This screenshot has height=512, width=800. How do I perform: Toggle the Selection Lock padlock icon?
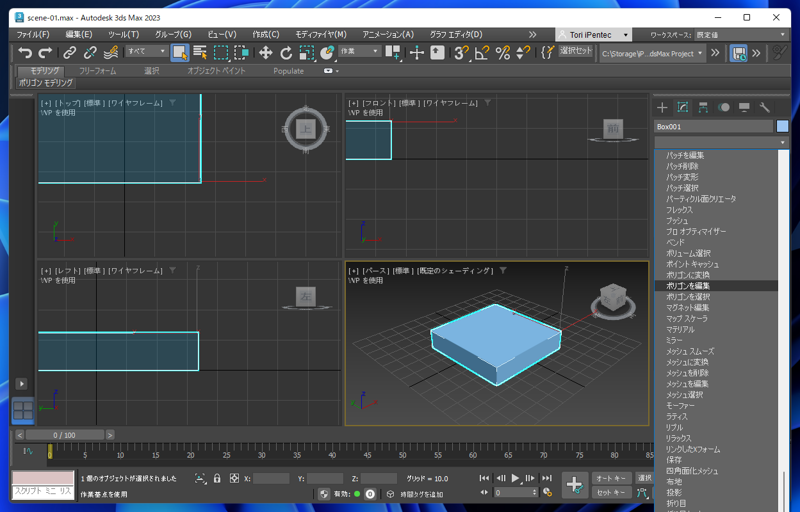point(217,478)
